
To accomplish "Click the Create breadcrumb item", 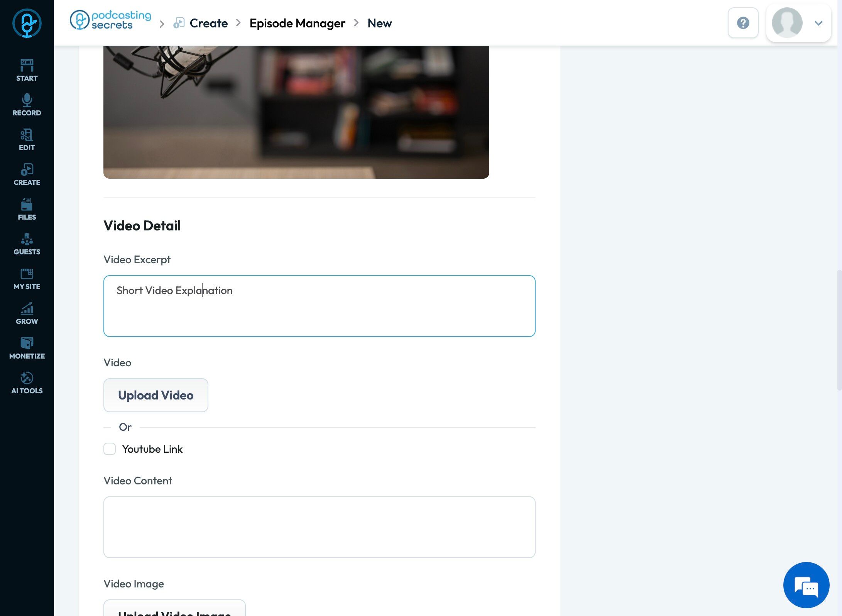I will point(208,23).
